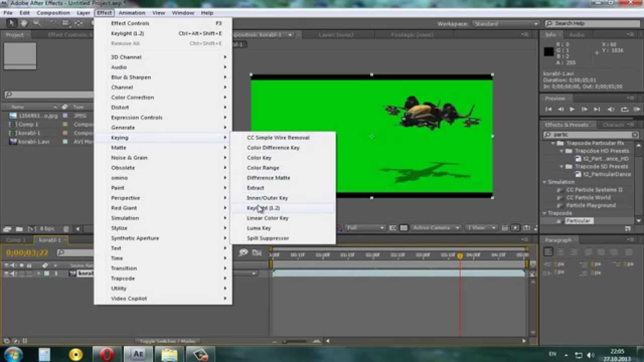Select korabl-1.avi in Project panel

[x=34, y=142]
